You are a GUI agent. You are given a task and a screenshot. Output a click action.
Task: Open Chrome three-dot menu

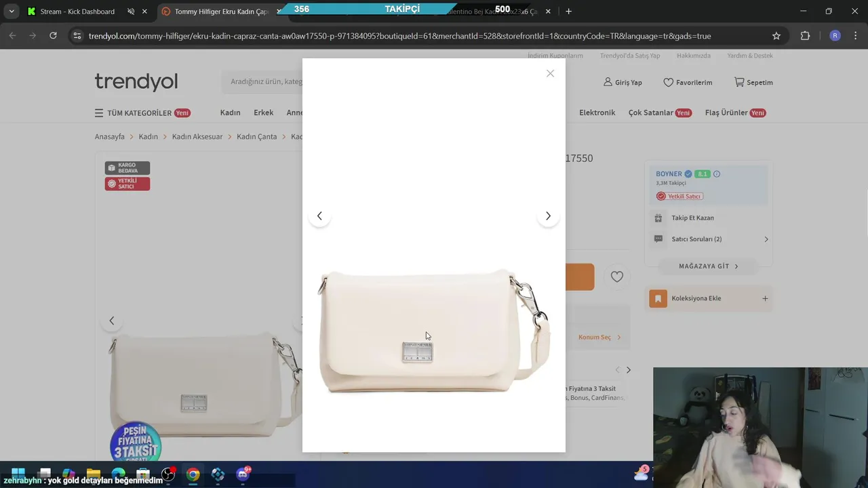856,36
